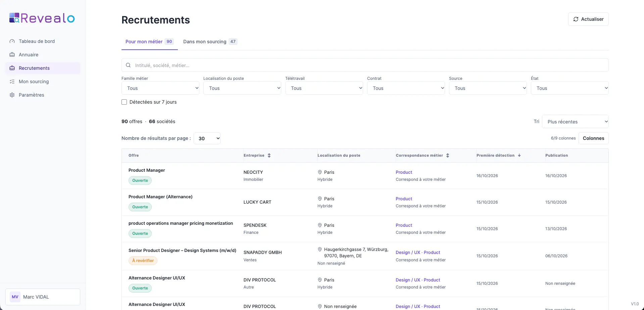644x310 pixels.
Task: Open Product link in SPENDESK row
Action: (404, 225)
